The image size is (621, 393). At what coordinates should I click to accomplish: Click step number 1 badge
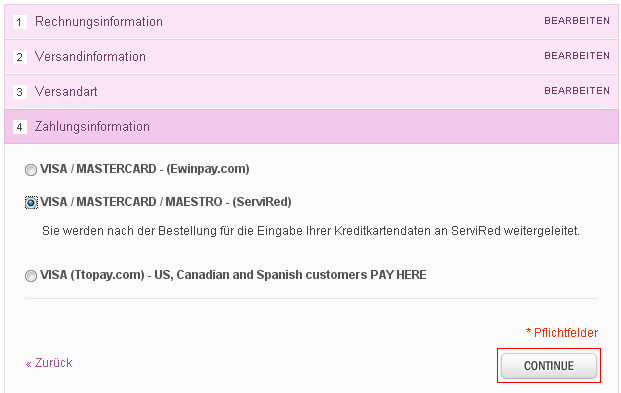(20, 22)
